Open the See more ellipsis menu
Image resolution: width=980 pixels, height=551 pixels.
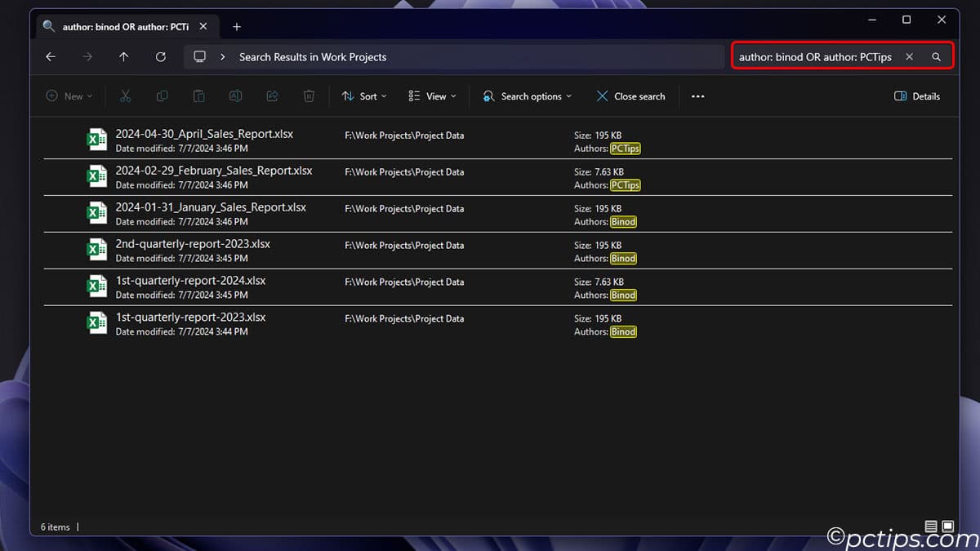tap(697, 96)
